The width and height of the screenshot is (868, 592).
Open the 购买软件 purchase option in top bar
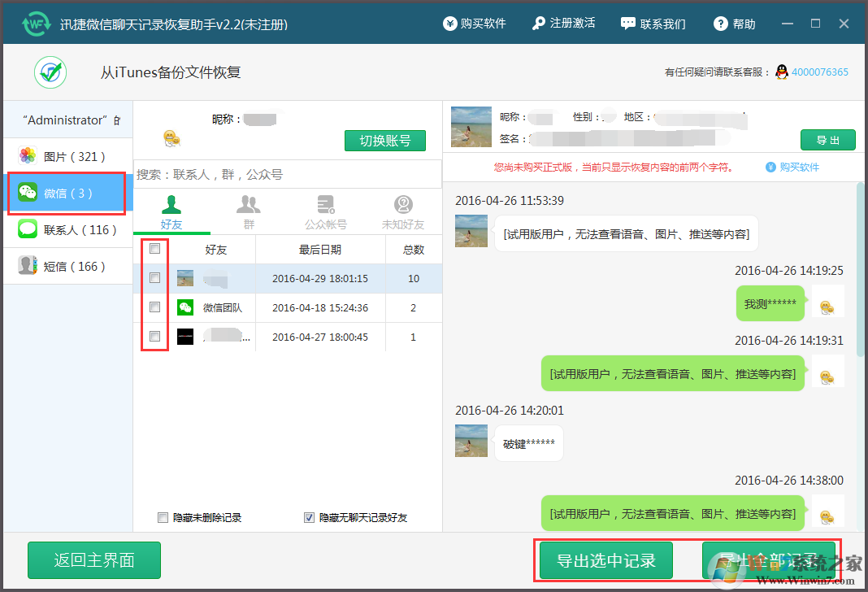click(x=475, y=24)
